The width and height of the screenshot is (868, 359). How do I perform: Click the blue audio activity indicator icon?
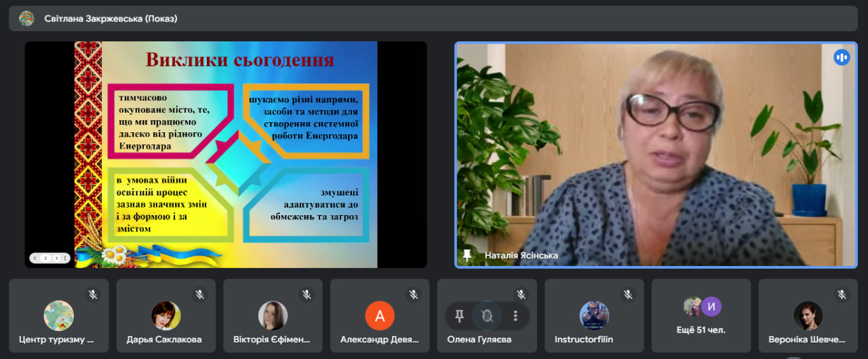[x=842, y=58]
